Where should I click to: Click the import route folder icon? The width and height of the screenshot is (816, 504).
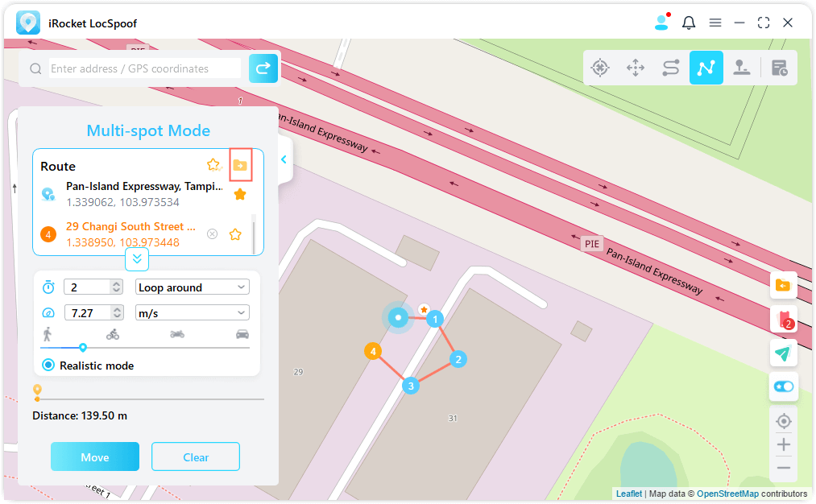pos(240,165)
